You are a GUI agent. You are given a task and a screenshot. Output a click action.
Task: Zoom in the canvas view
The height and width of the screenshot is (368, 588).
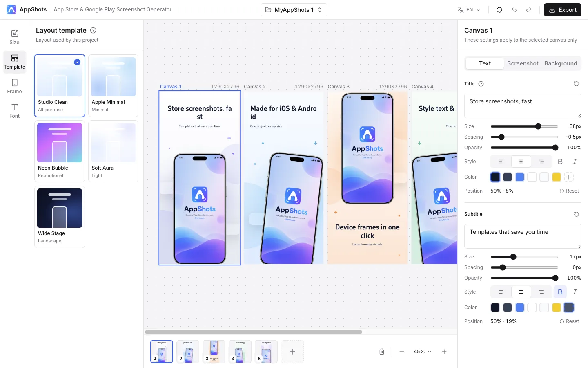(444, 352)
